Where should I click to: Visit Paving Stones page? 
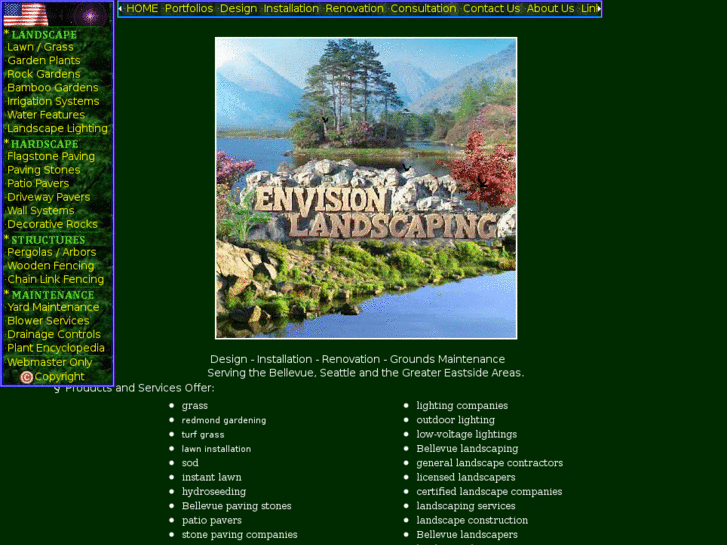44,170
